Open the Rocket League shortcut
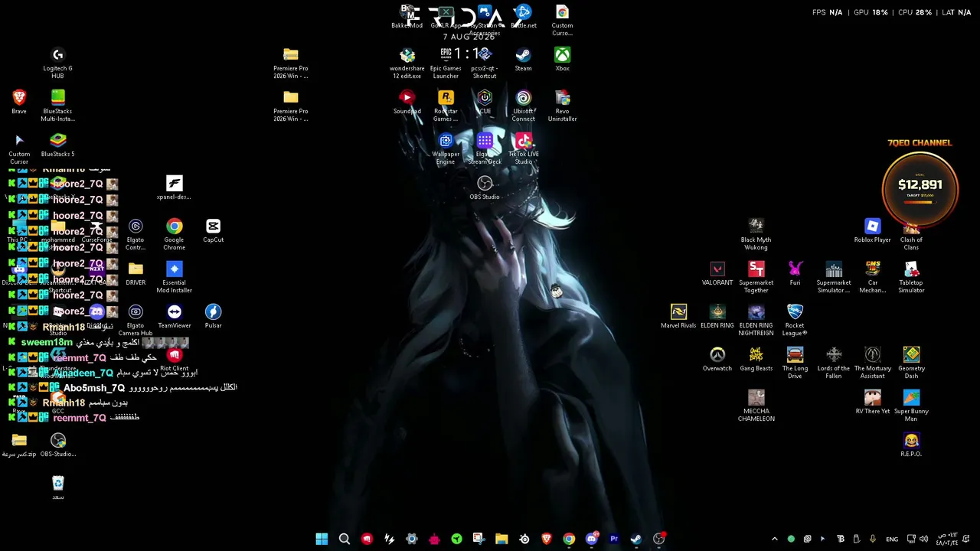This screenshot has width=980, height=551. (x=795, y=320)
